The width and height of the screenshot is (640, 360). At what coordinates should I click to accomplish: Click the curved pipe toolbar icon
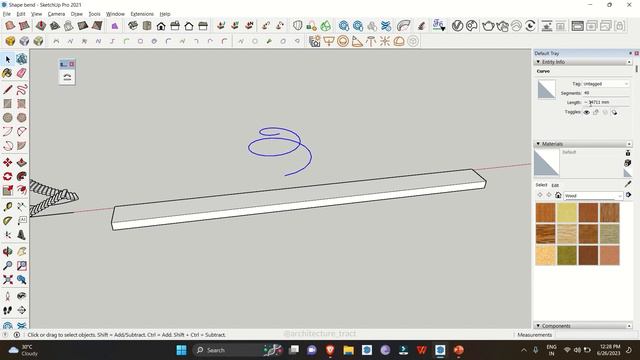click(x=404, y=26)
